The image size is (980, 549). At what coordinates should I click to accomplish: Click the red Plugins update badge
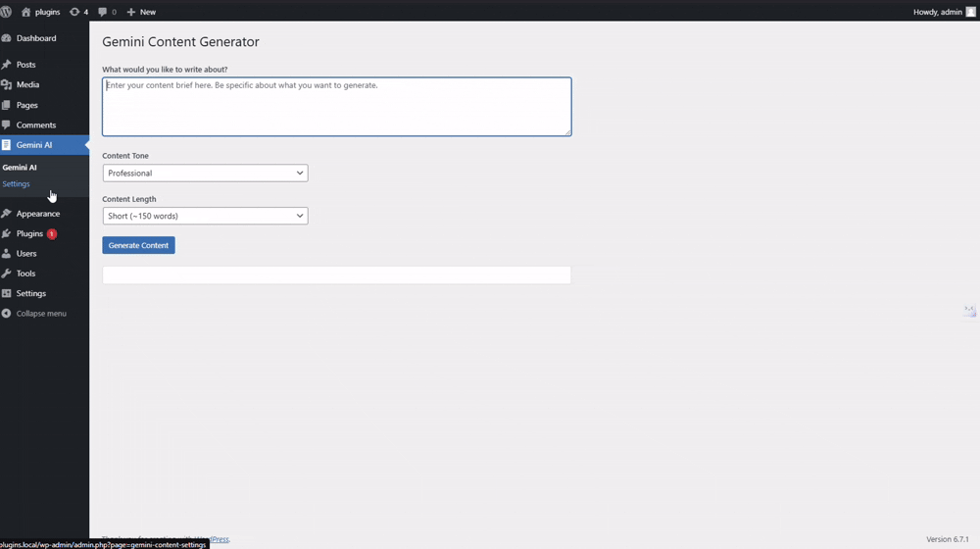pos(52,234)
